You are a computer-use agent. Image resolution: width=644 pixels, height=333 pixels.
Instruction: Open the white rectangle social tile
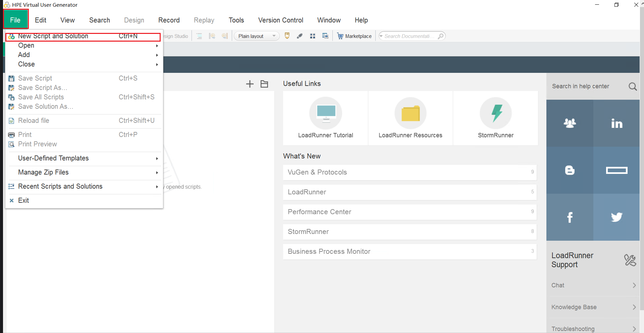616,170
